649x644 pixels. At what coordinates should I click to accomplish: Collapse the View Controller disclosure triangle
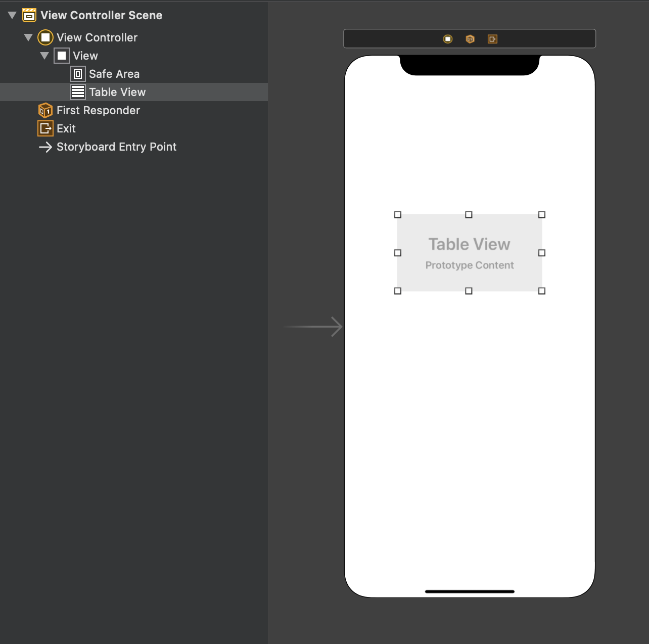28,37
